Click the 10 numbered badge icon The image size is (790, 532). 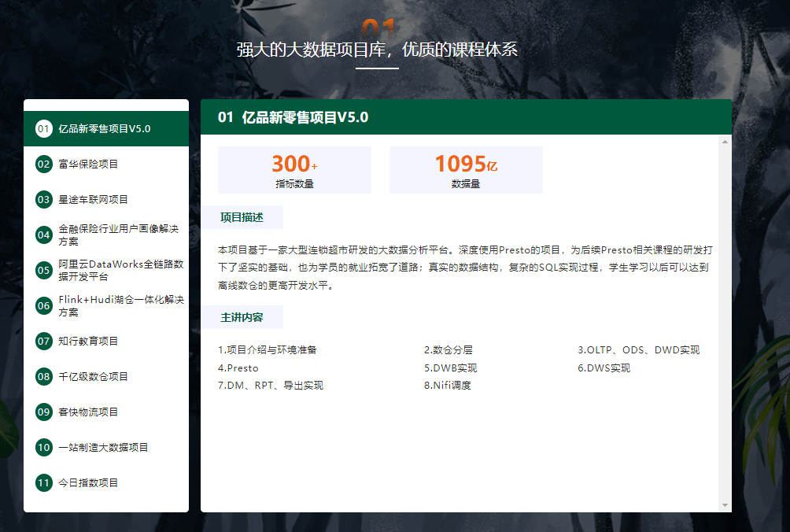pyautogui.click(x=44, y=447)
